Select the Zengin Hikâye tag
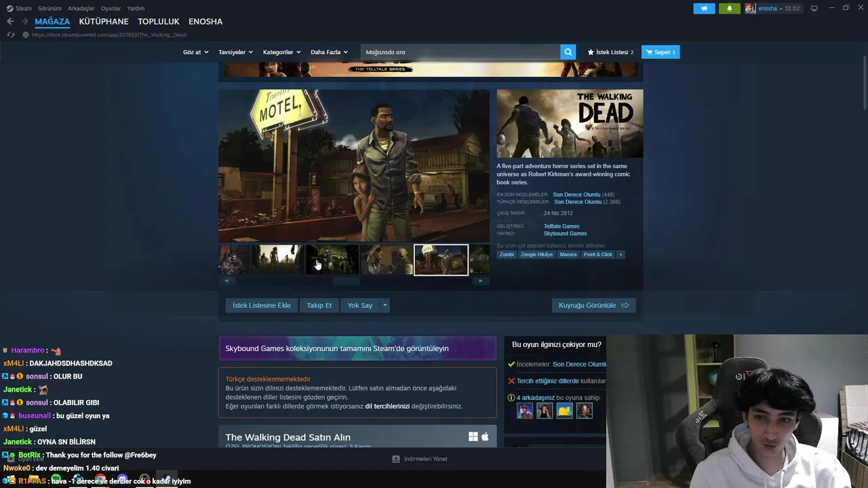Image resolution: width=868 pixels, height=488 pixels. click(537, 255)
